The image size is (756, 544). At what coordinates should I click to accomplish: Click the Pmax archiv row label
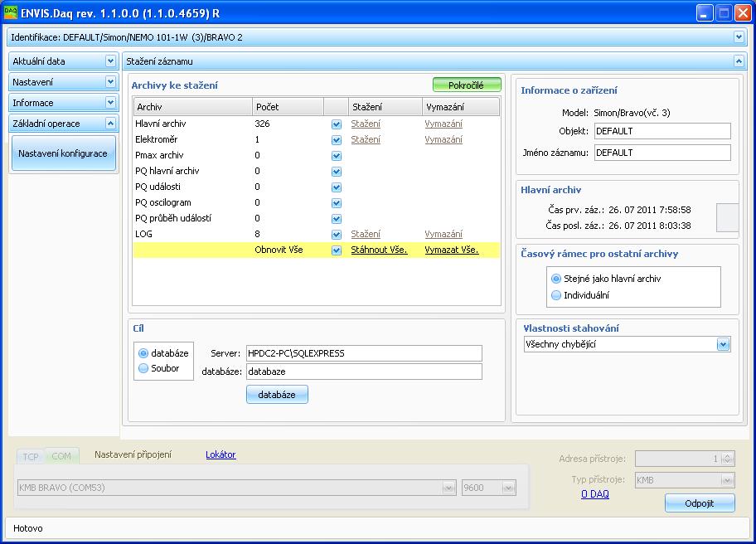click(159, 155)
